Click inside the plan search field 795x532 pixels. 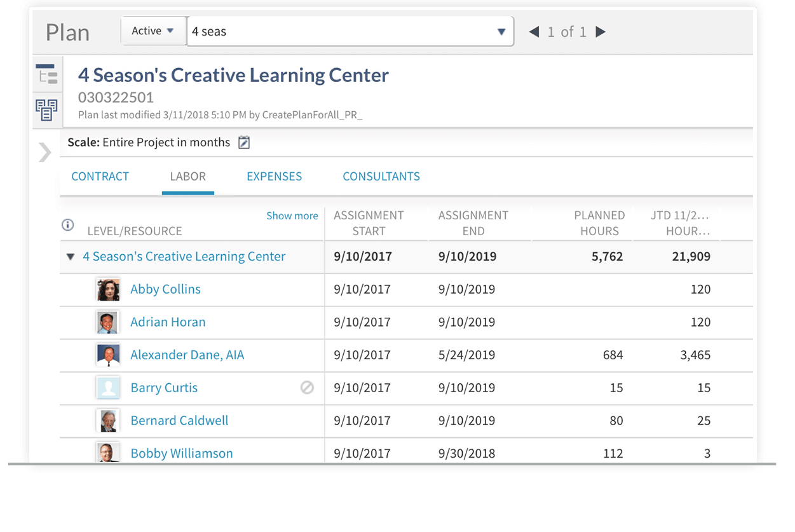(x=318, y=31)
